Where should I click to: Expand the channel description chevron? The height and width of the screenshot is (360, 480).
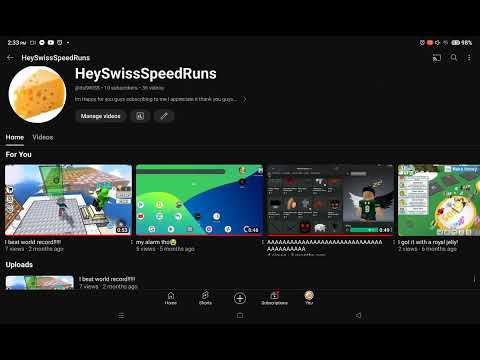point(244,99)
